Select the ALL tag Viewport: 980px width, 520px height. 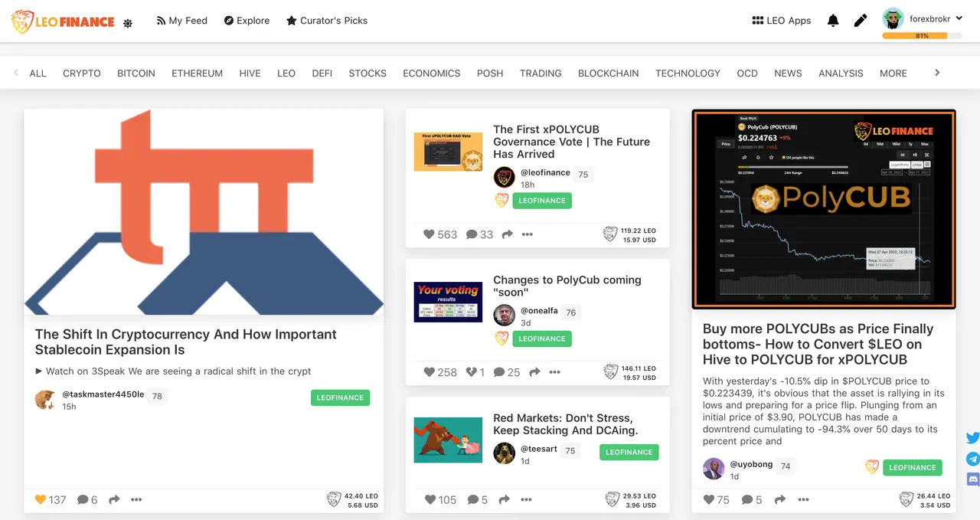pyautogui.click(x=38, y=74)
